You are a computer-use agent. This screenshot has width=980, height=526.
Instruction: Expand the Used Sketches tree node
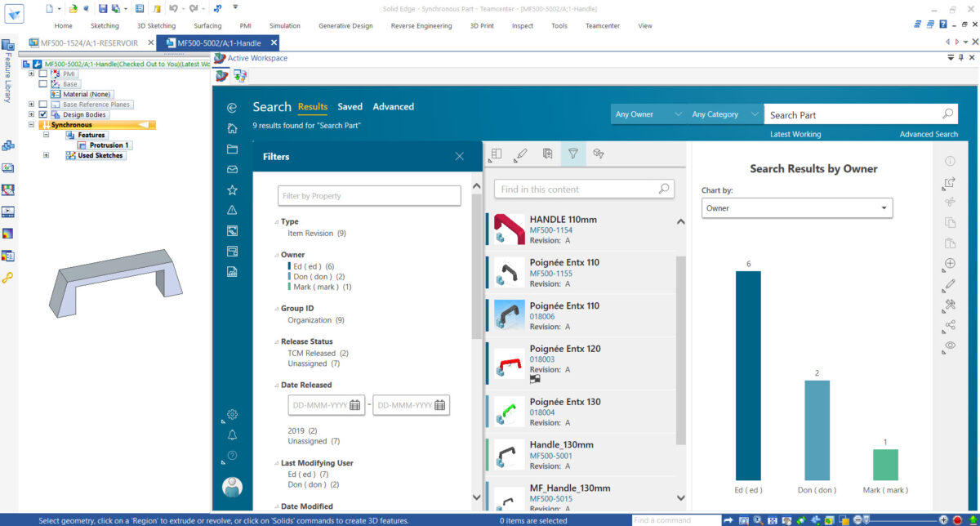47,155
